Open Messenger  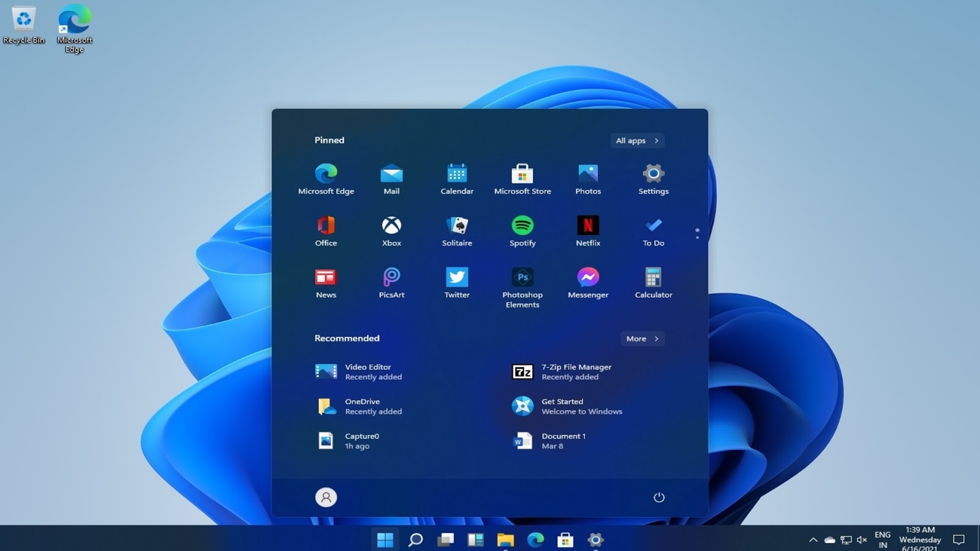pos(587,279)
